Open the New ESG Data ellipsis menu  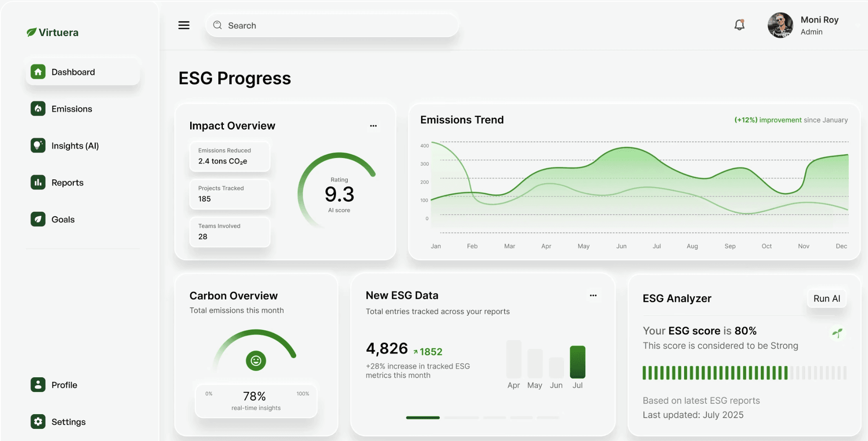click(593, 295)
